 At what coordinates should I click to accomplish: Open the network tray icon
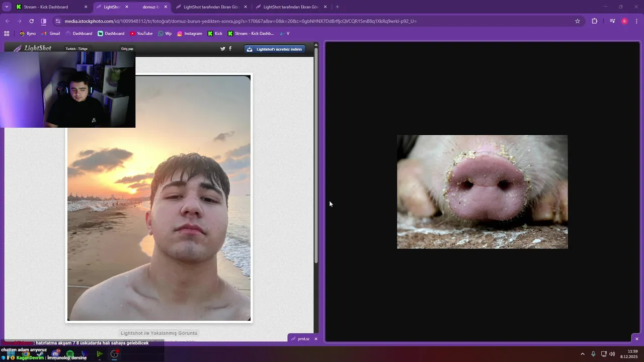604,354
